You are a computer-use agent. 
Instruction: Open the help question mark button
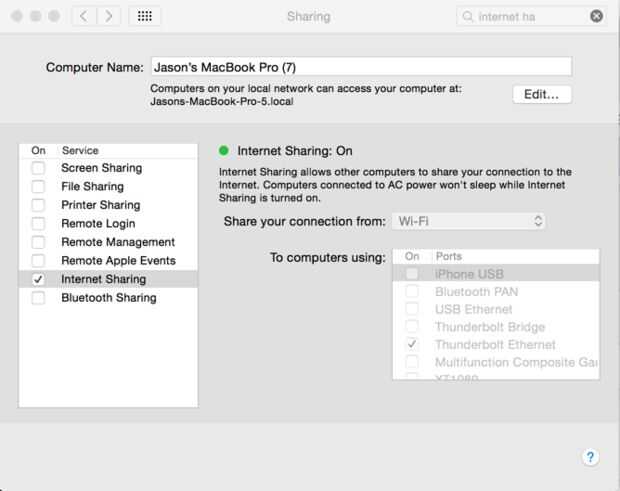point(590,457)
